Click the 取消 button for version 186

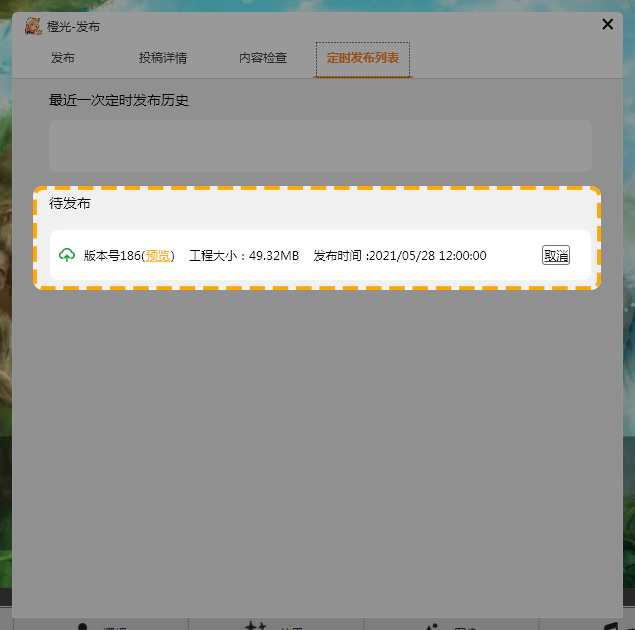pos(556,255)
